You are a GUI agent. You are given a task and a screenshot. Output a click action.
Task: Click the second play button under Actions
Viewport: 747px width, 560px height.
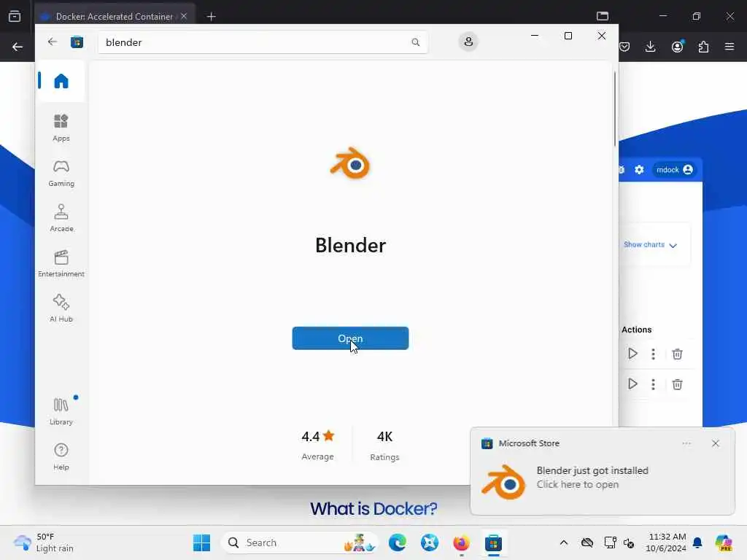632,384
